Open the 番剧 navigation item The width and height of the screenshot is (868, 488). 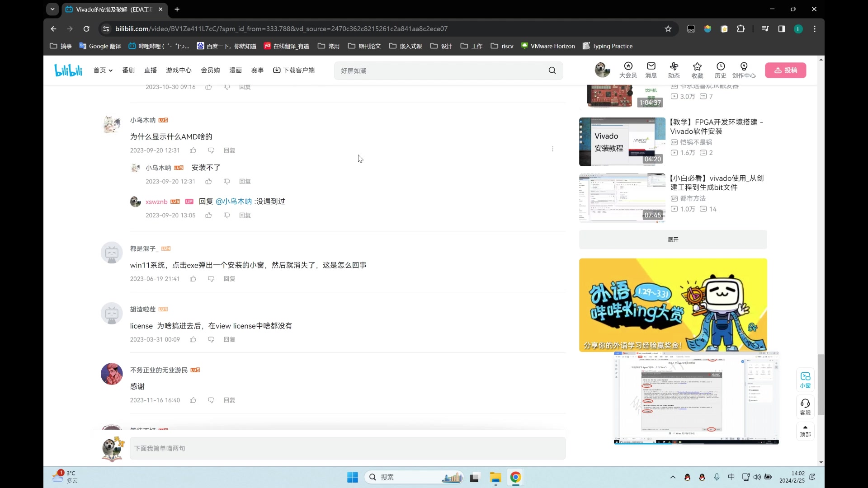click(128, 70)
